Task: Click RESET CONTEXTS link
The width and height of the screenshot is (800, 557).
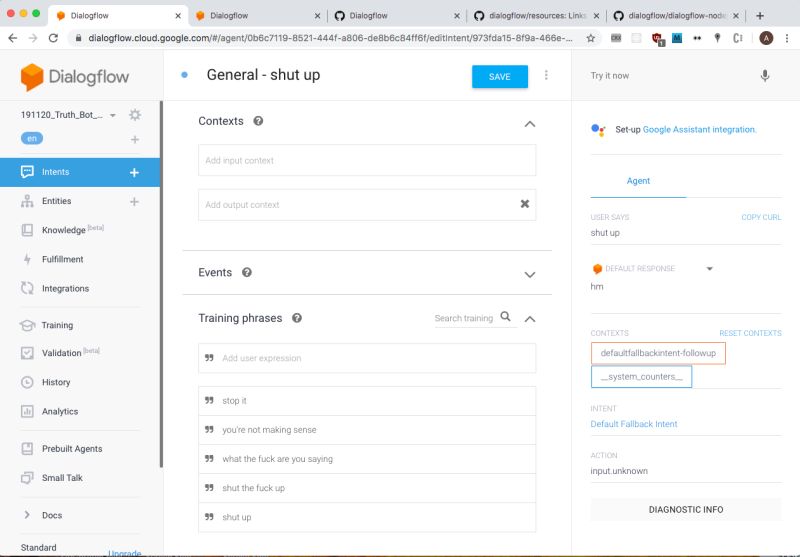Action: coord(750,333)
